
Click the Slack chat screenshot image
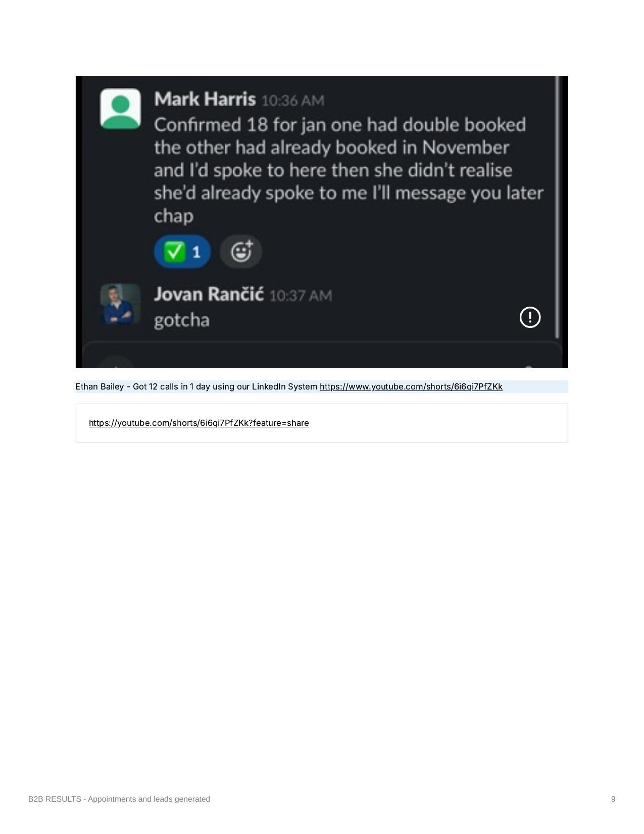322,222
